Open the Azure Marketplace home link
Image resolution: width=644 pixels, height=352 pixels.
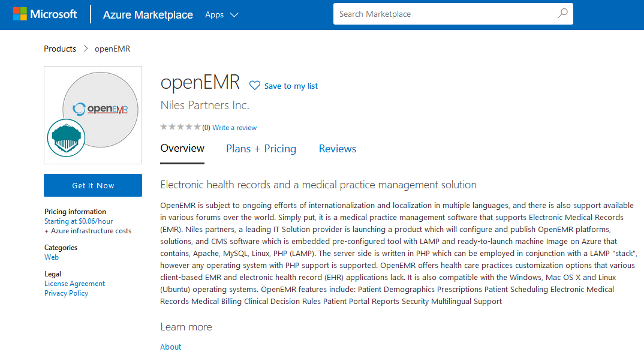148,14
